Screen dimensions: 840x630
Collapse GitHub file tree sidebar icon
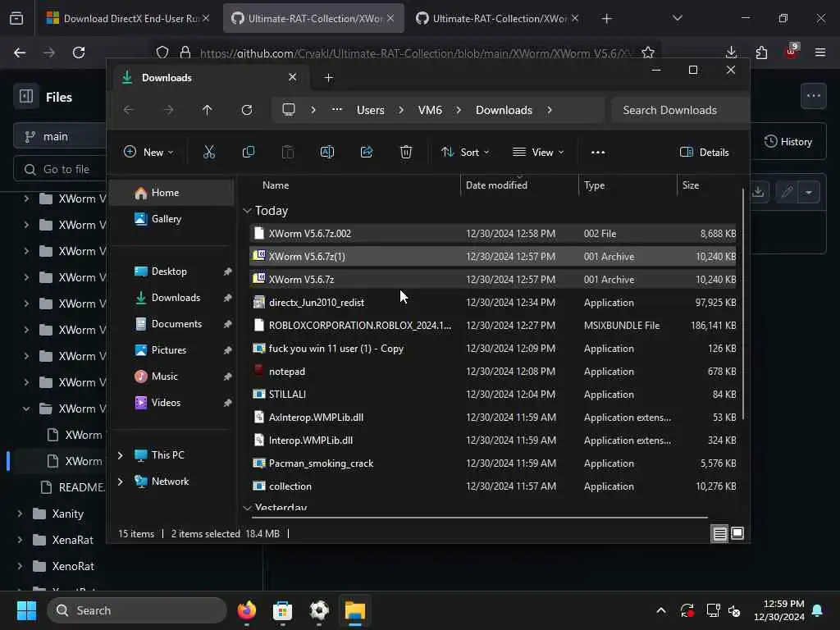coord(26,97)
